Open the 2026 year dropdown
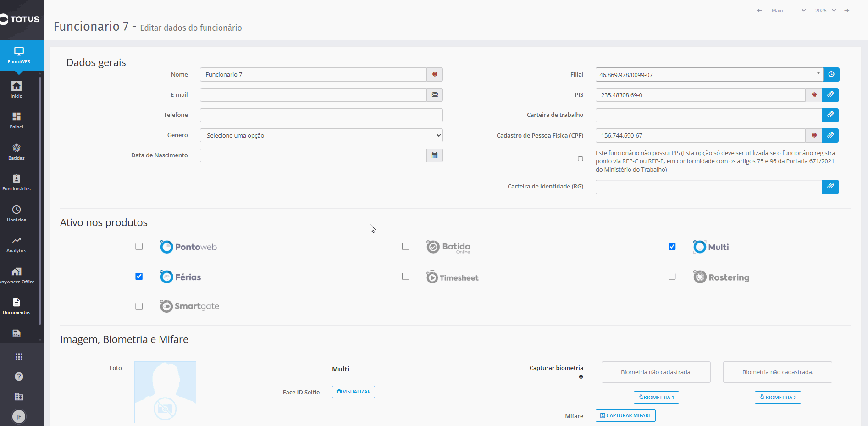868x426 pixels. coord(825,11)
